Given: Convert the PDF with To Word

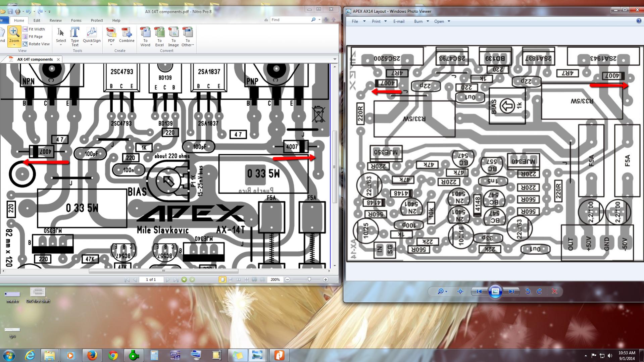Looking at the screenshot, I should click(x=145, y=37).
